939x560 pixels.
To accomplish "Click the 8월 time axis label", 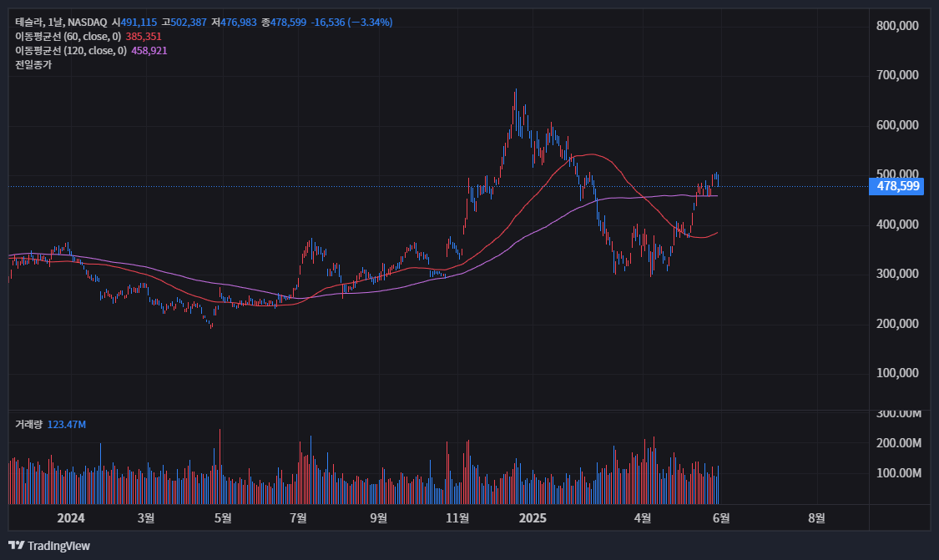I will pyautogui.click(x=817, y=518).
